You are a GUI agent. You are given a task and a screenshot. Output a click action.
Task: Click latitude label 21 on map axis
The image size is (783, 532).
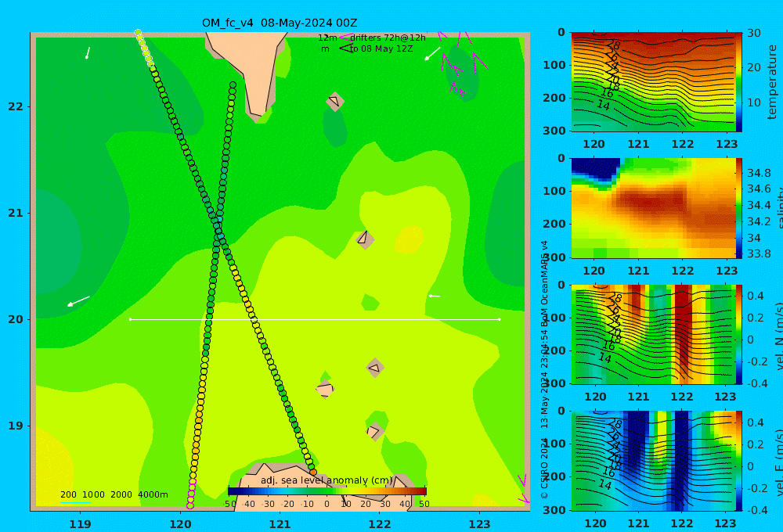[x=16, y=213]
